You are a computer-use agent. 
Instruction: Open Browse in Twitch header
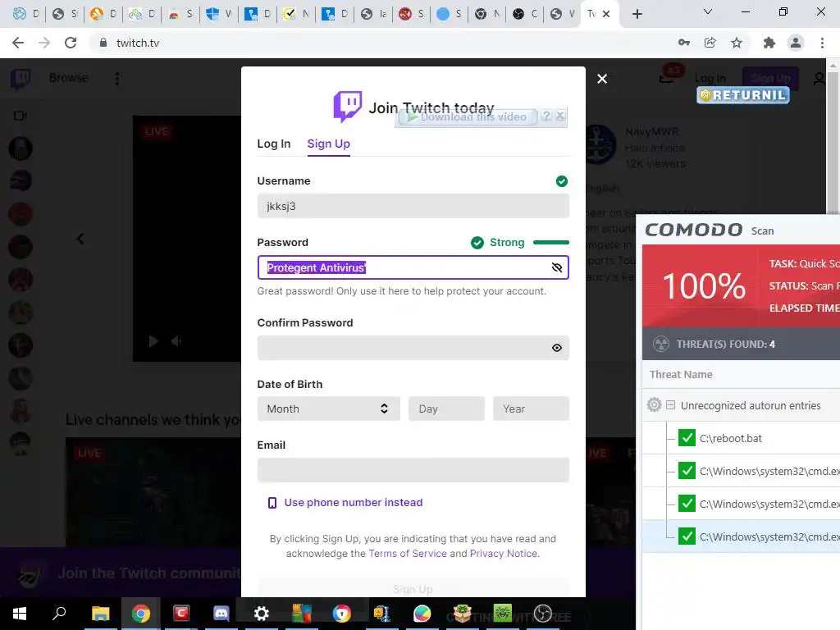pyautogui.click(x=69, y=78)
